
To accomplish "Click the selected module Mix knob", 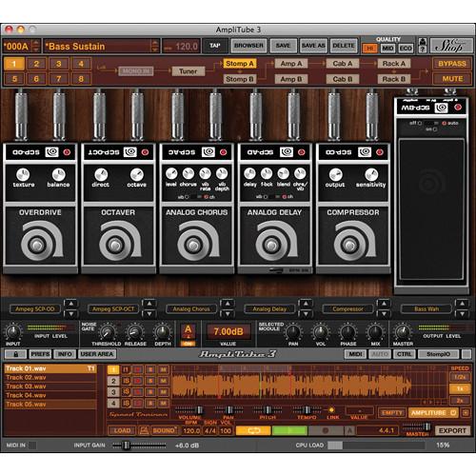I will 375,332.
